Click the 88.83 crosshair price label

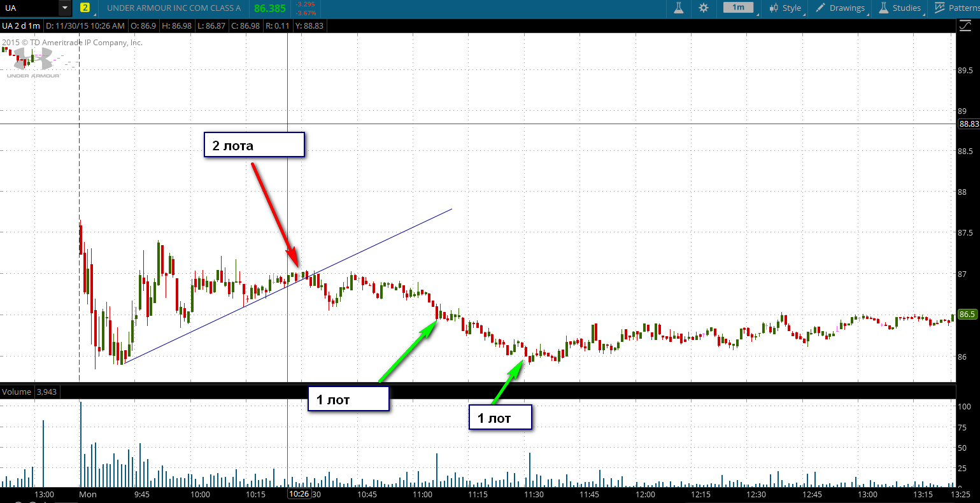(x=969, y=124)
